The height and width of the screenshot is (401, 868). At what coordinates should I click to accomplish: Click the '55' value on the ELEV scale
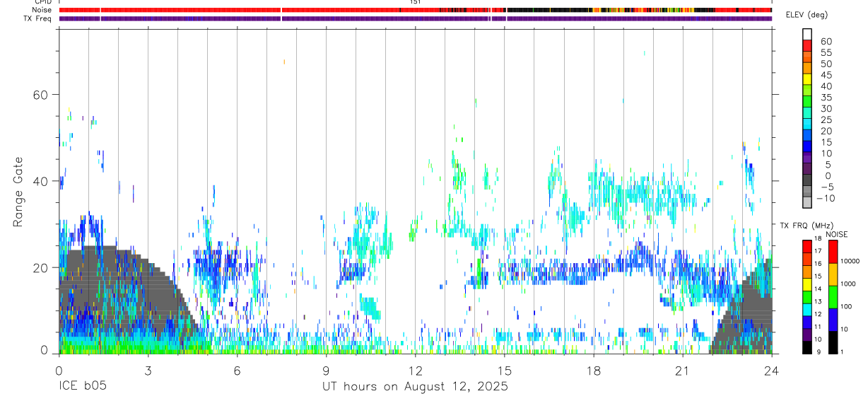click(826, 52)
